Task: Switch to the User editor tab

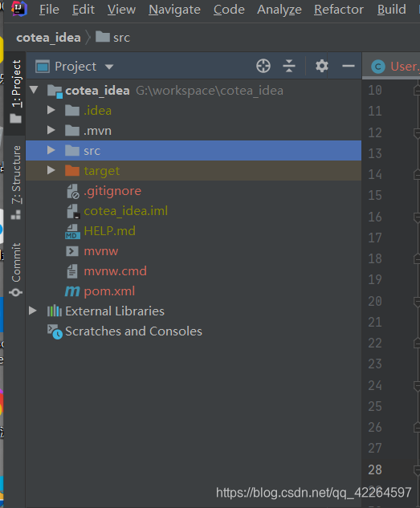Action: [393, 67]
